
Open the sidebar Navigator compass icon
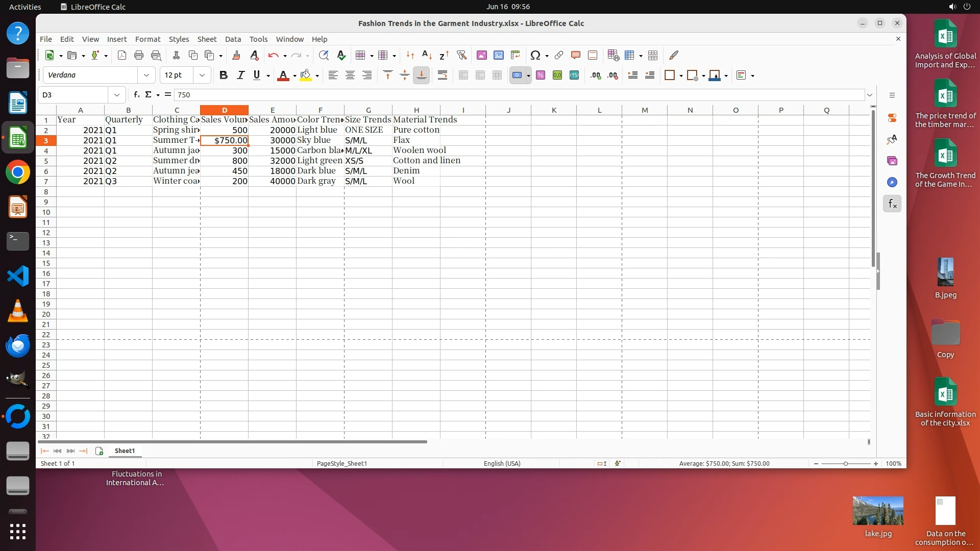point(892,183)
